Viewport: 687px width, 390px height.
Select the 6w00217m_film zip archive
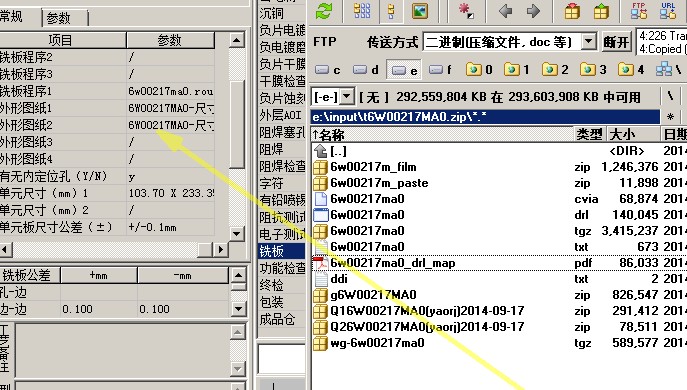click(373, 167)
